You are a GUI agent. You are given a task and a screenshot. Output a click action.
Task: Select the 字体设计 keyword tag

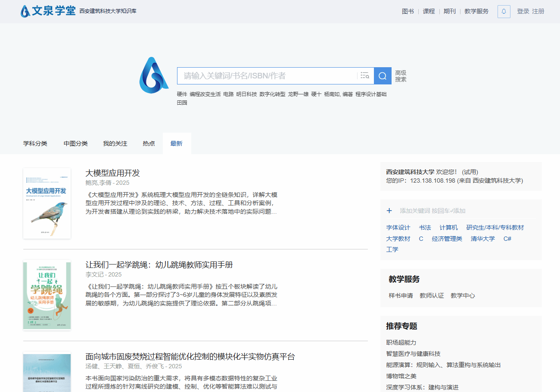tap(398, 227)
